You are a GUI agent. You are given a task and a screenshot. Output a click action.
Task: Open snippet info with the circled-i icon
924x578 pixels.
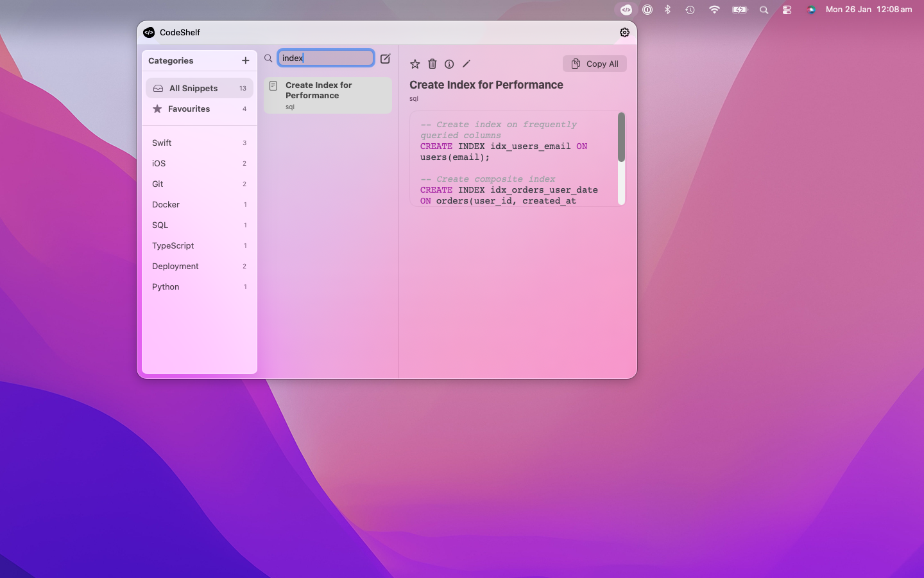click(x=449, y=64)
